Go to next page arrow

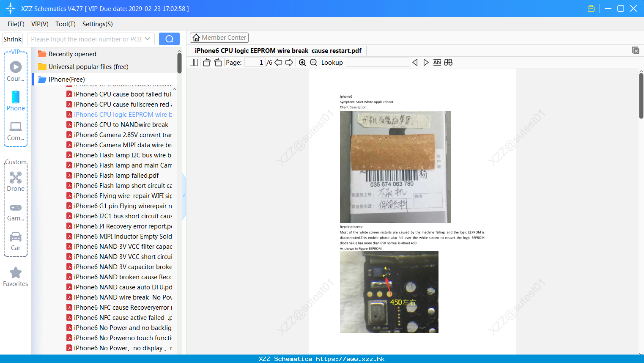pyautogui.click(x=289, y=63)
